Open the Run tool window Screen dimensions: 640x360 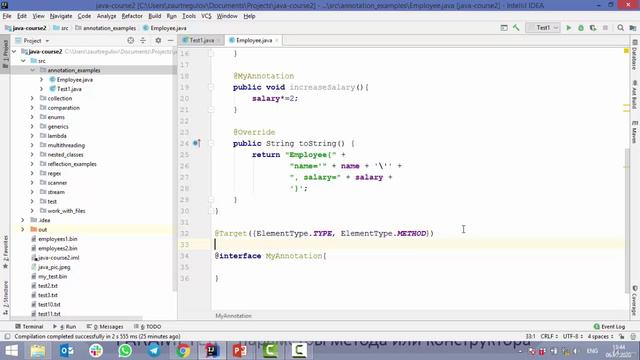pos(64,327)
